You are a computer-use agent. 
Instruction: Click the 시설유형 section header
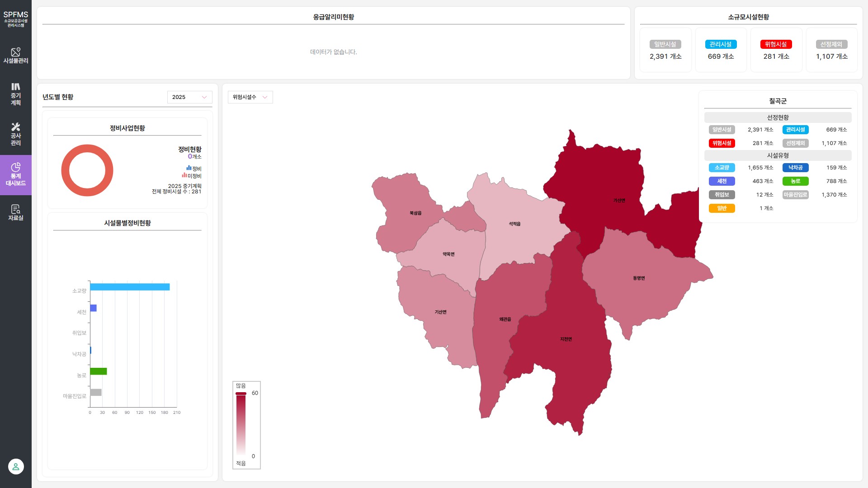[778, 155]
